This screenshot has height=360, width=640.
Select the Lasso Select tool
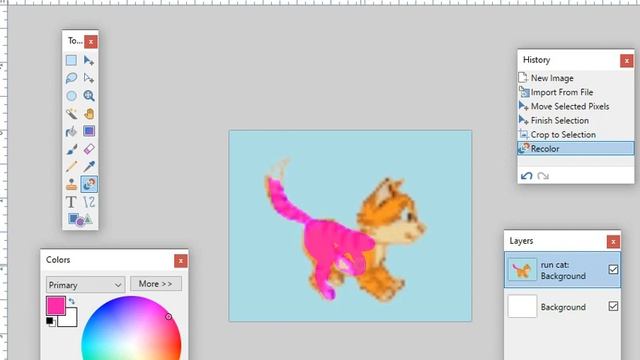(71, 78)
